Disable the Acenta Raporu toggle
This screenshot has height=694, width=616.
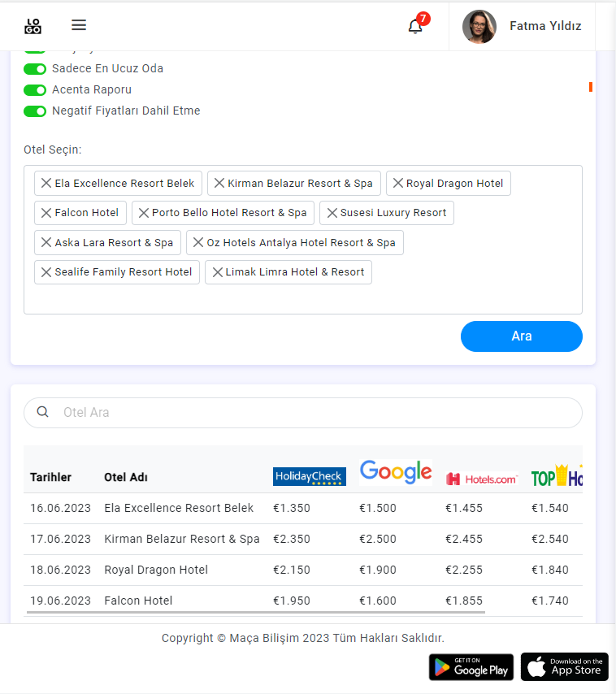tap(35, 90)
